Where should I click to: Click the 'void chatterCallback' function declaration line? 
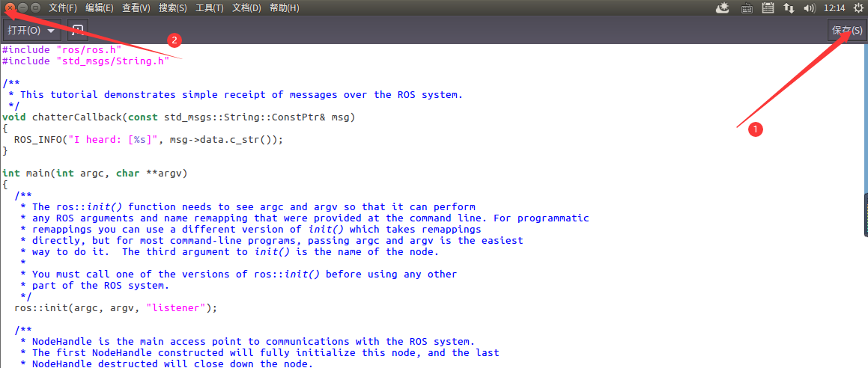pyautogui.click(x=179, y=117)
